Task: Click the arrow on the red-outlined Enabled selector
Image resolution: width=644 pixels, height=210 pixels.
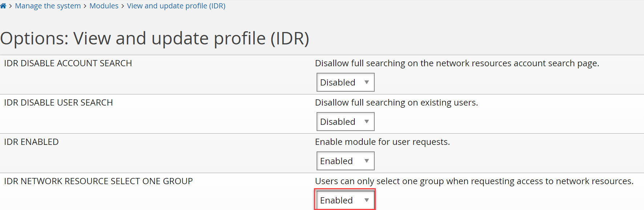Action: pyautogui.click(x=367, y=200)
